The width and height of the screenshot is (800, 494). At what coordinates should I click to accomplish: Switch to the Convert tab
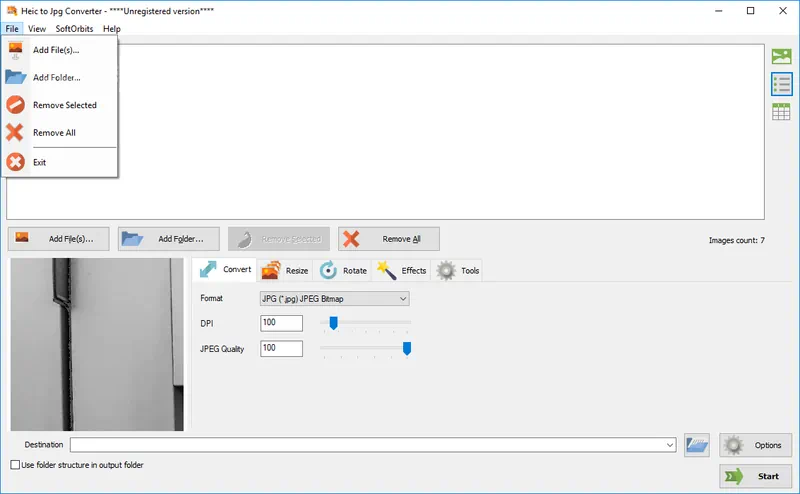pyautogui.click(x=225, y=269)
